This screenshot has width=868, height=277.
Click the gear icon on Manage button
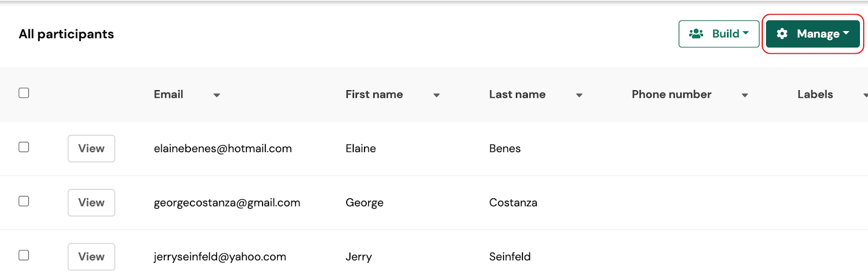click(782, 34)
